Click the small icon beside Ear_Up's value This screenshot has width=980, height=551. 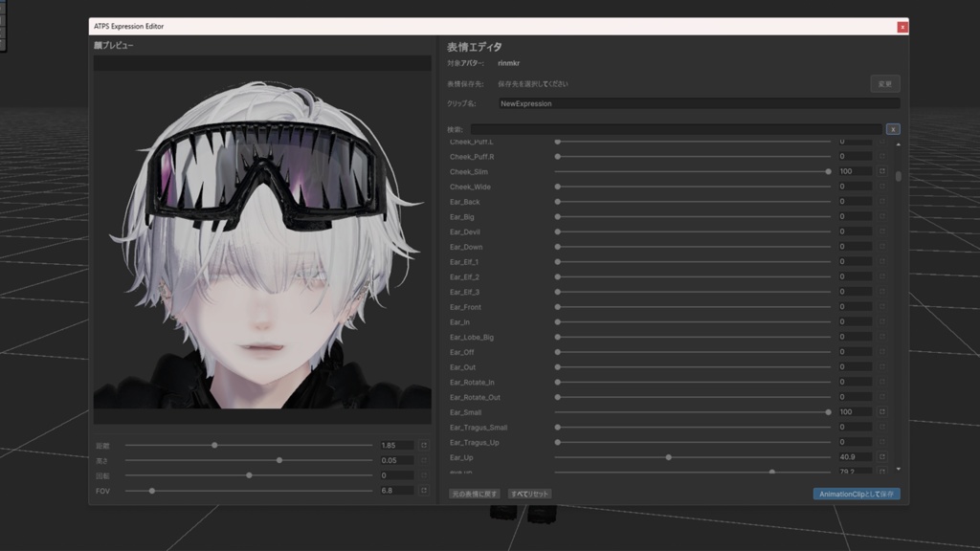tap(883, 457)
